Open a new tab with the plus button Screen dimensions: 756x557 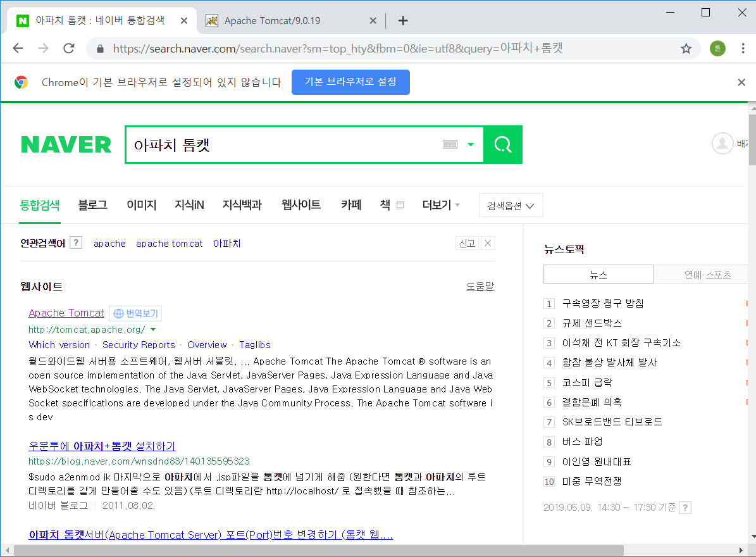coord(403,21)
